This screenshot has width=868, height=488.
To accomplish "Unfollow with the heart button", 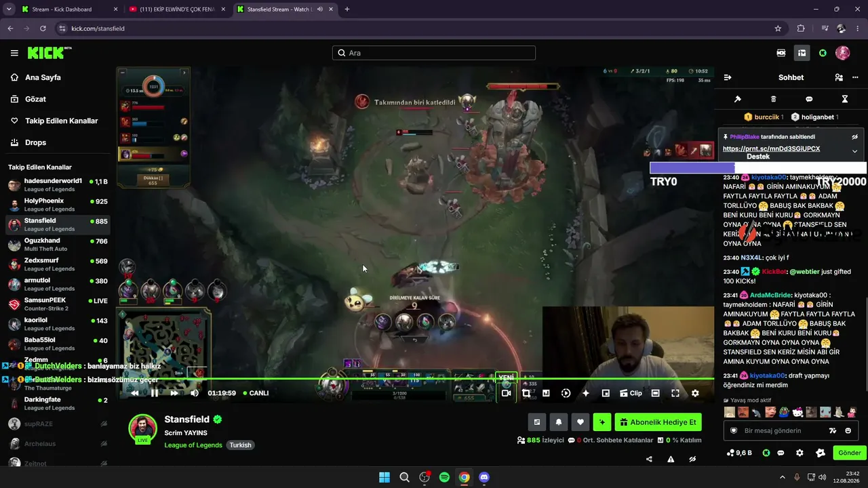I will pyautogui.click(x=580, y=422).
